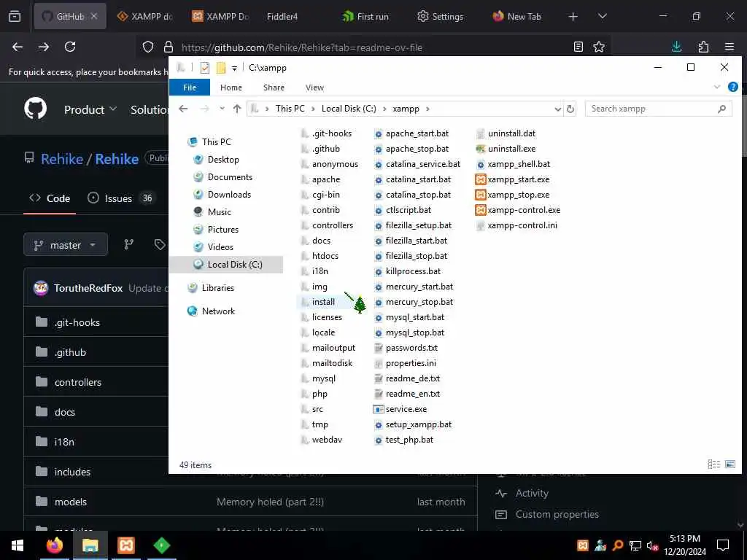
Task: Open Firefox extensions puzzle icon
Action: click(703, 47)
